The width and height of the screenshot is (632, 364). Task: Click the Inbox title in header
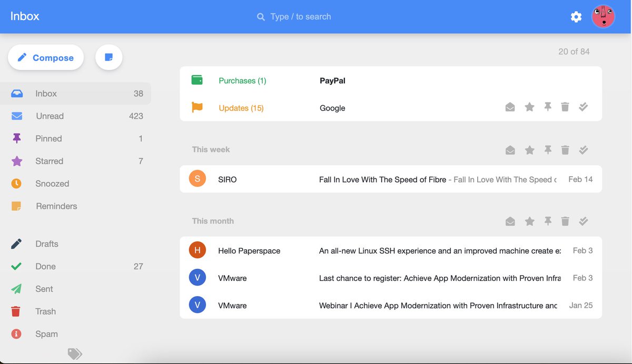click(25, 16)
